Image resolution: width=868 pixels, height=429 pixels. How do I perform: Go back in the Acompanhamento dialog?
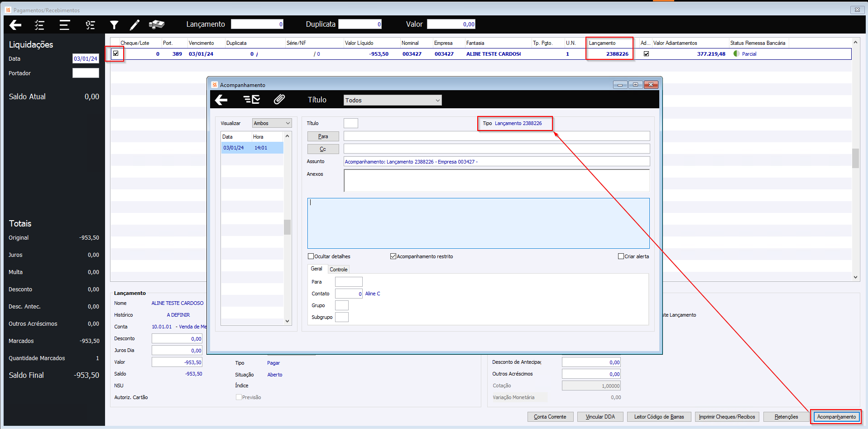coord(221,100)
